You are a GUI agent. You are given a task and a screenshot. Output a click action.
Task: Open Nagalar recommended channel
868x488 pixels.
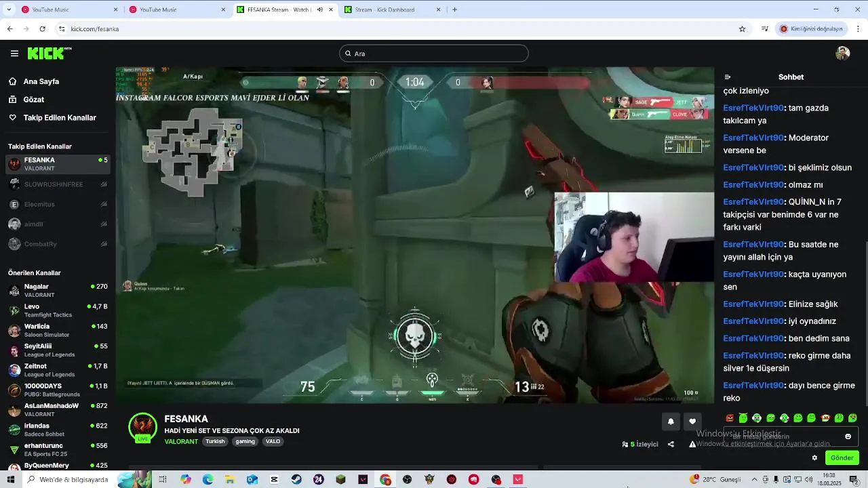[58, 291]
